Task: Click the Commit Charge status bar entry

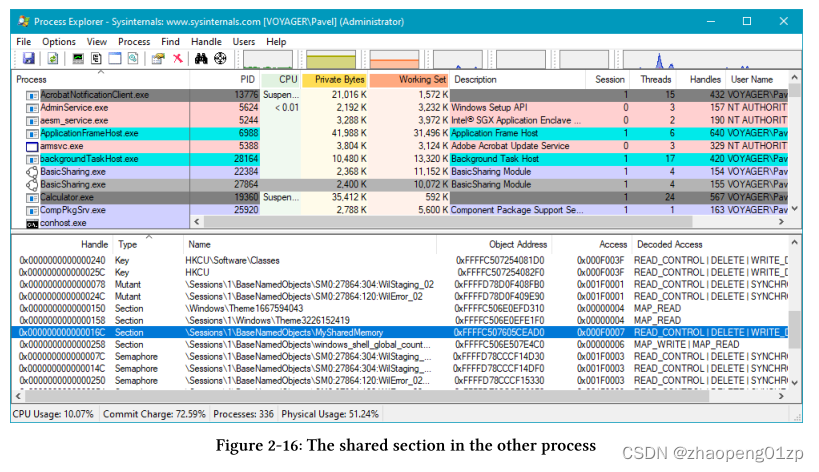Action: tap(154, 415)
